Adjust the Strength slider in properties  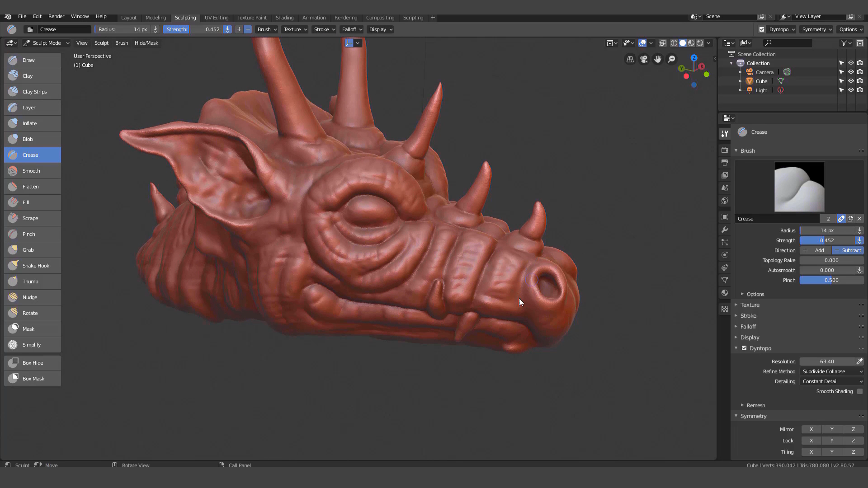pyautogui.click(x=827, y=240)
